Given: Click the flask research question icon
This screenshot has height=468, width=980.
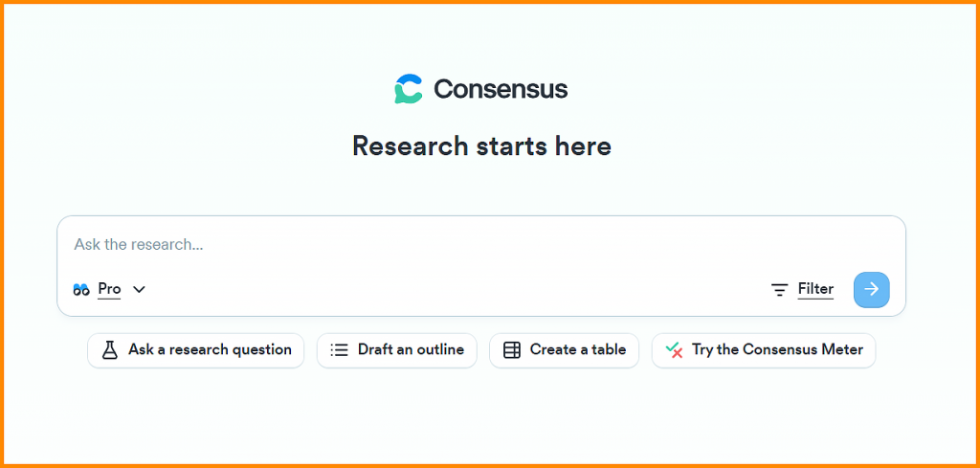Looking at the screenshot, I should point(110,350).
